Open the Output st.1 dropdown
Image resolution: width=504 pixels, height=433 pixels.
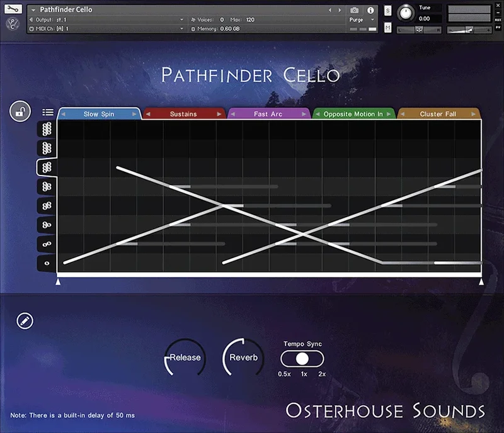106,20
